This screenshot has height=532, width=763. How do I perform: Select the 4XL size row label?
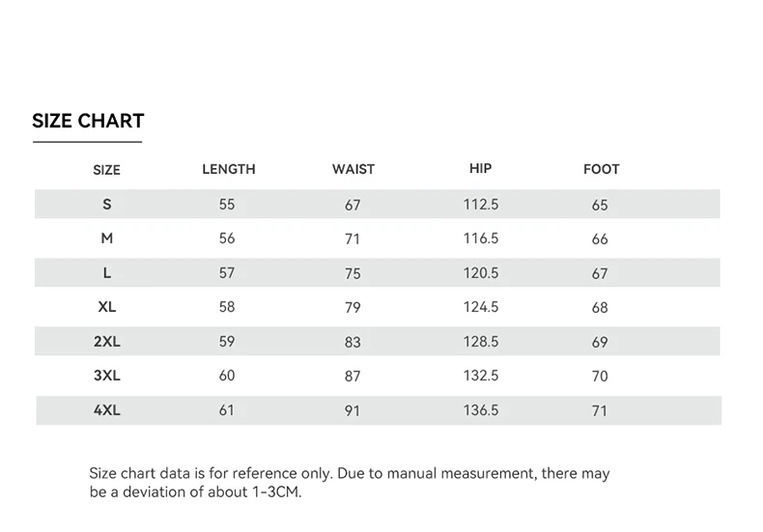106,410
